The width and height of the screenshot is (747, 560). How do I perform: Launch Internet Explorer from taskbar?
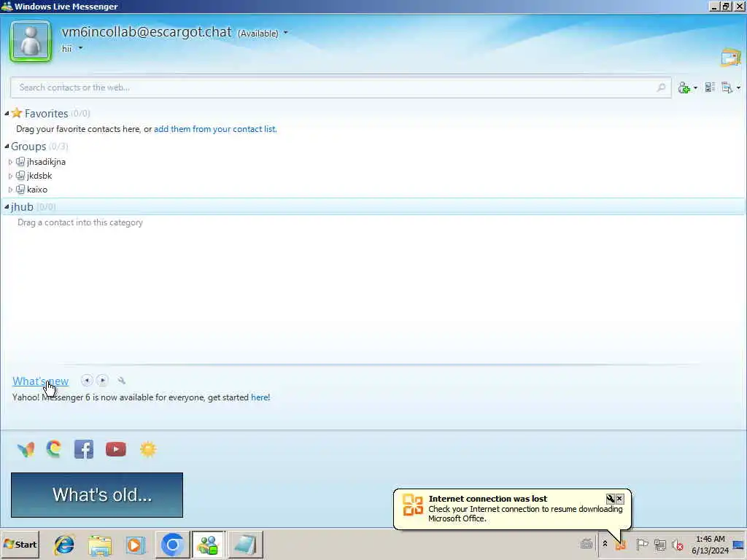point(64,545)
